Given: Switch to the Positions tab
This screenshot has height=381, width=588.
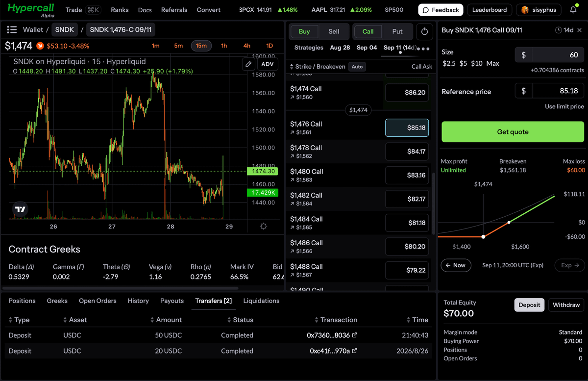Looking at the screenshot, I should pos(22,301).
